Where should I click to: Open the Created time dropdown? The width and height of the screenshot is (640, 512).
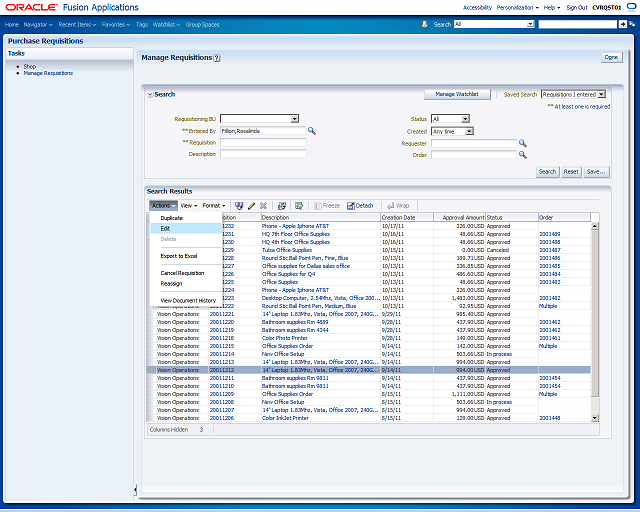[469, 131]
